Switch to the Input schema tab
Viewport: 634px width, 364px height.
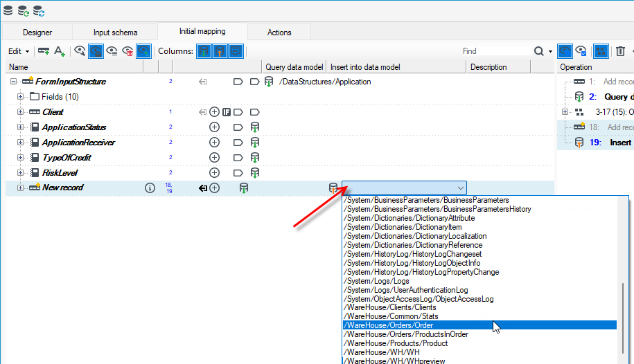click(x=115, y=33)
